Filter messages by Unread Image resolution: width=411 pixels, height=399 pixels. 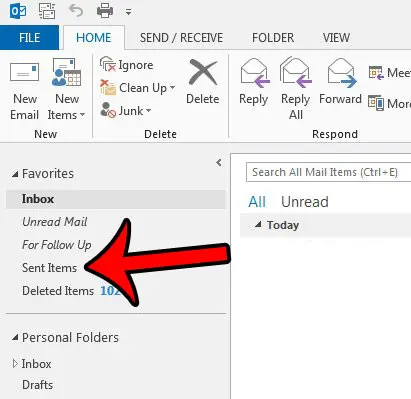(305, 202)
